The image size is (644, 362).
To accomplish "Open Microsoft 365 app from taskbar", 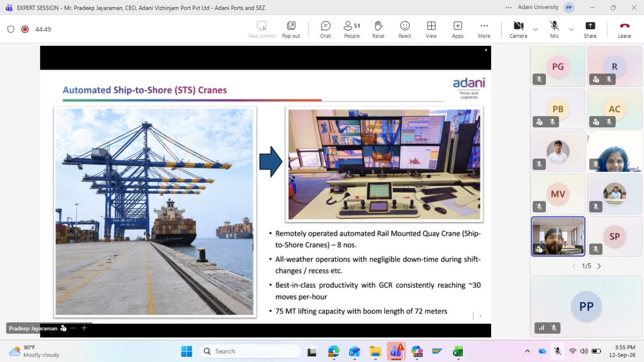I will [x=417, y=351].
